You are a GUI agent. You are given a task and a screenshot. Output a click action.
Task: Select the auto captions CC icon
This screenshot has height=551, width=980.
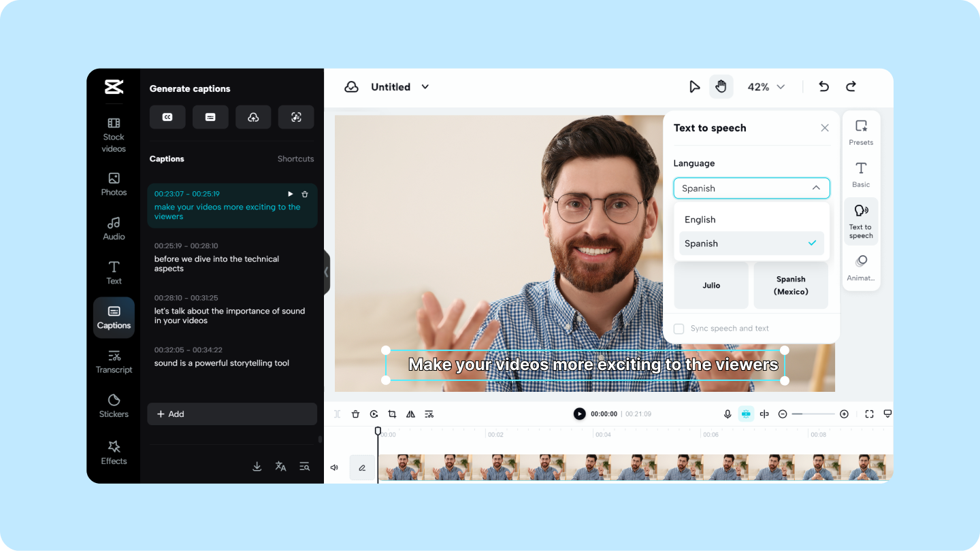[167, 117]
